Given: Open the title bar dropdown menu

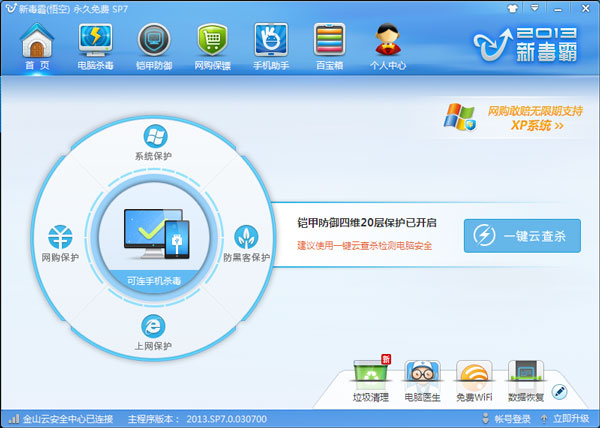Looking at the screenshot, I should click(535, 8).
